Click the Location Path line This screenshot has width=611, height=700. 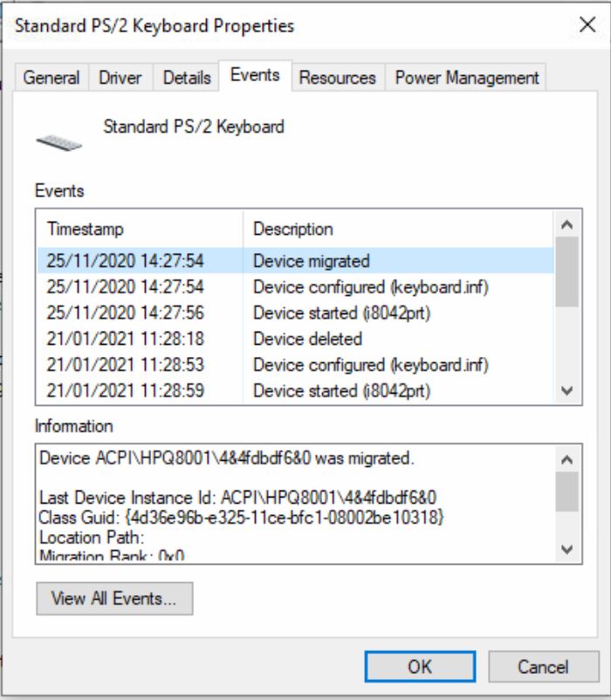[92, 537]
